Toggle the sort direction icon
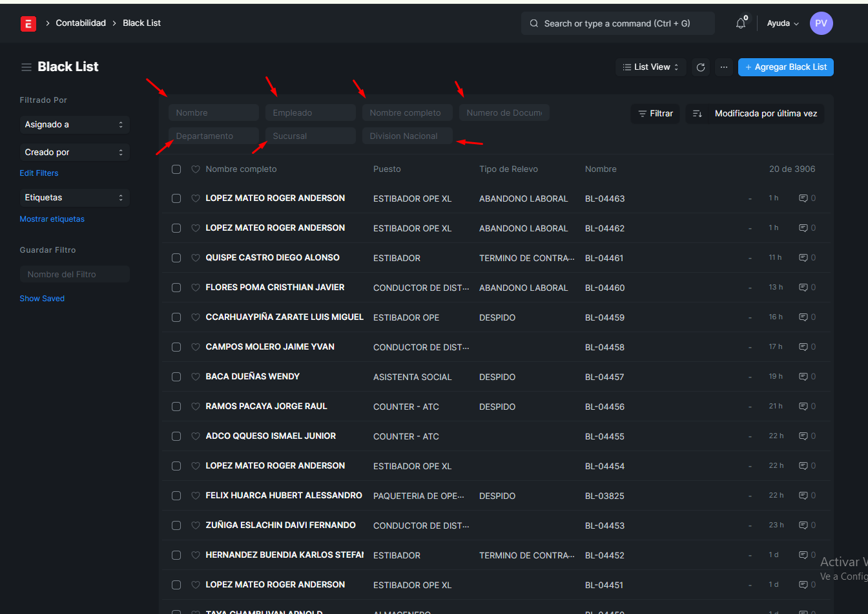 (x=697, y=114)
